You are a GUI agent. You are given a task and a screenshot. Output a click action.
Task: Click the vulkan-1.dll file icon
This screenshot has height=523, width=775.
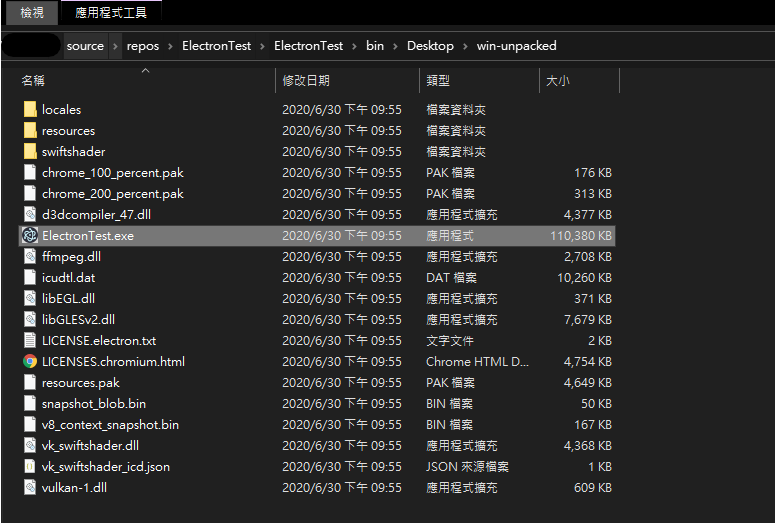30,487
